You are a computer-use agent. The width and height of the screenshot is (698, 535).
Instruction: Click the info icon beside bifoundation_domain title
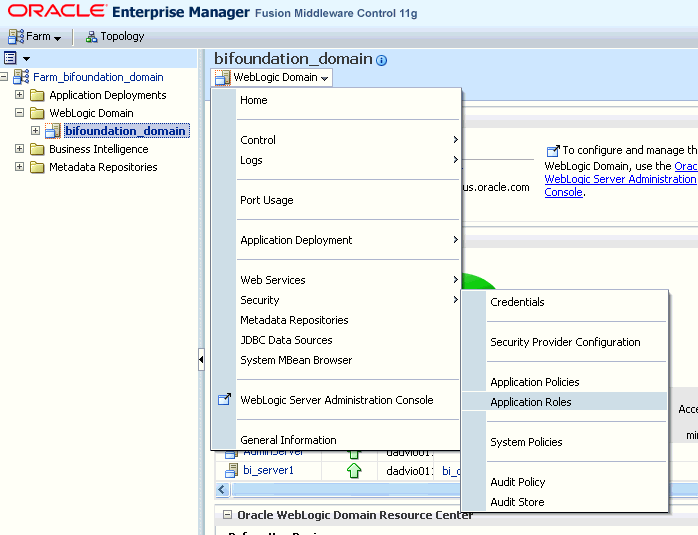[381, 60]
